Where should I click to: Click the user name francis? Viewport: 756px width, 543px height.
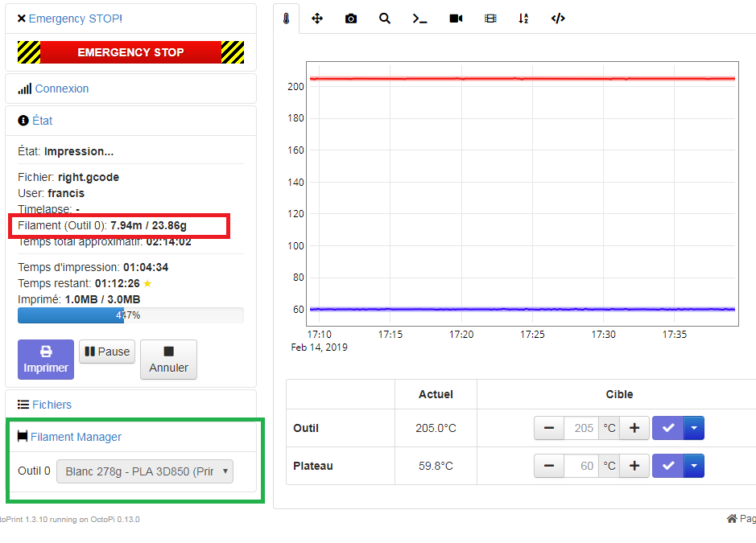click(x=66, y=193)
